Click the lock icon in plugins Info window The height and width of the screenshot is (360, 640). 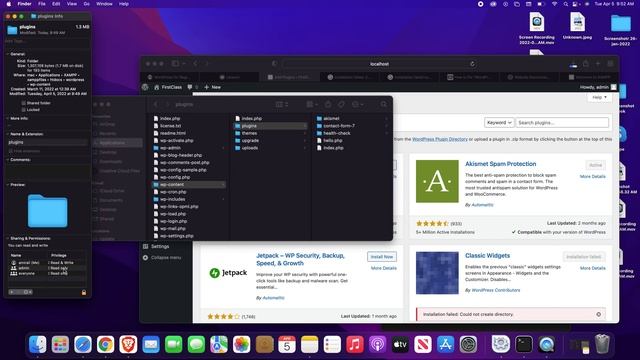(84, 292)
